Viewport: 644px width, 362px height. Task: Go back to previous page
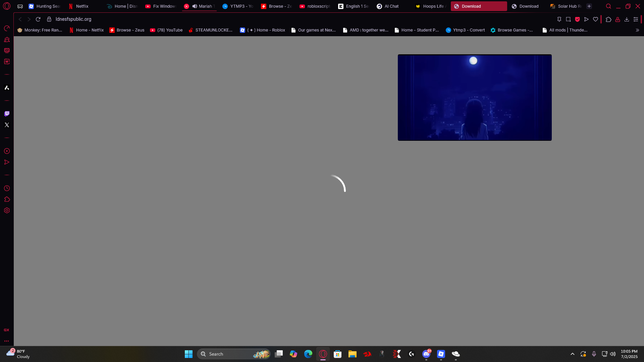[20, 19]
